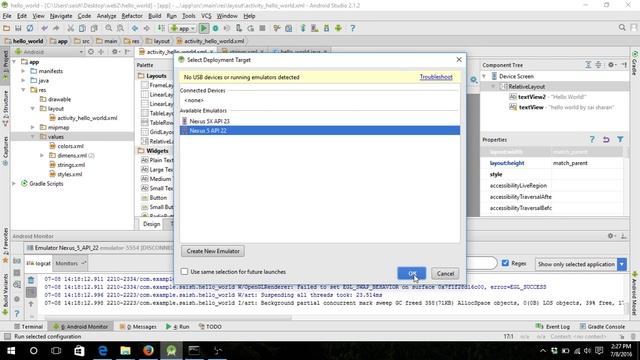Expand the mipmap folder arrow

[x=33, y=127]
